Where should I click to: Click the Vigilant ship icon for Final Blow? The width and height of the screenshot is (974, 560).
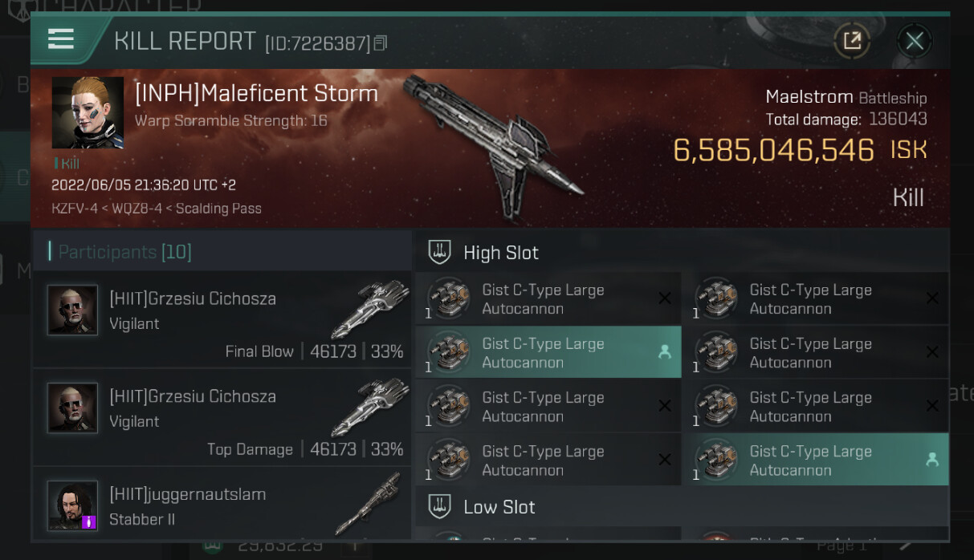pyautogui.click(x=370, y=307)
